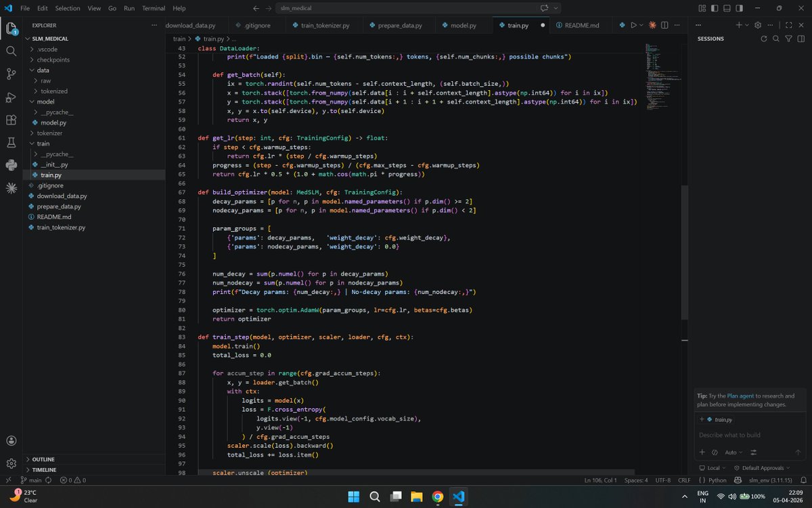Click the main branch in status bar
Image resolution: width=812 pixels, height=508 pixels.
[x=31, y=480]
